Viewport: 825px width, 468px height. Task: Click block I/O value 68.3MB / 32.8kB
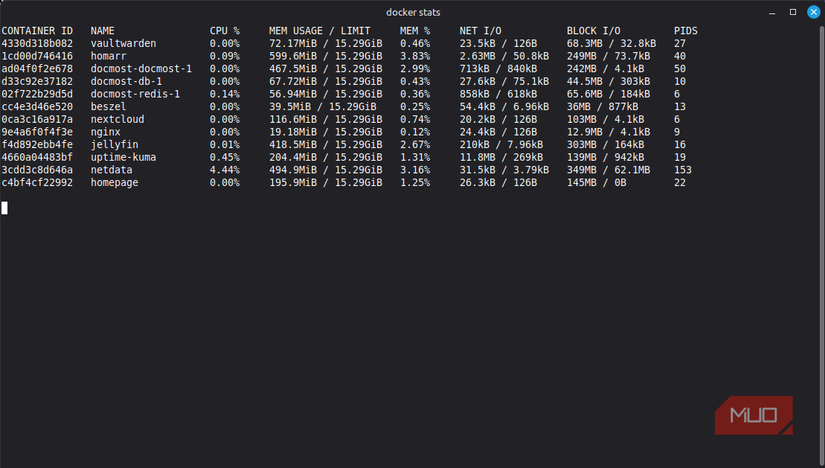(611, 43)
